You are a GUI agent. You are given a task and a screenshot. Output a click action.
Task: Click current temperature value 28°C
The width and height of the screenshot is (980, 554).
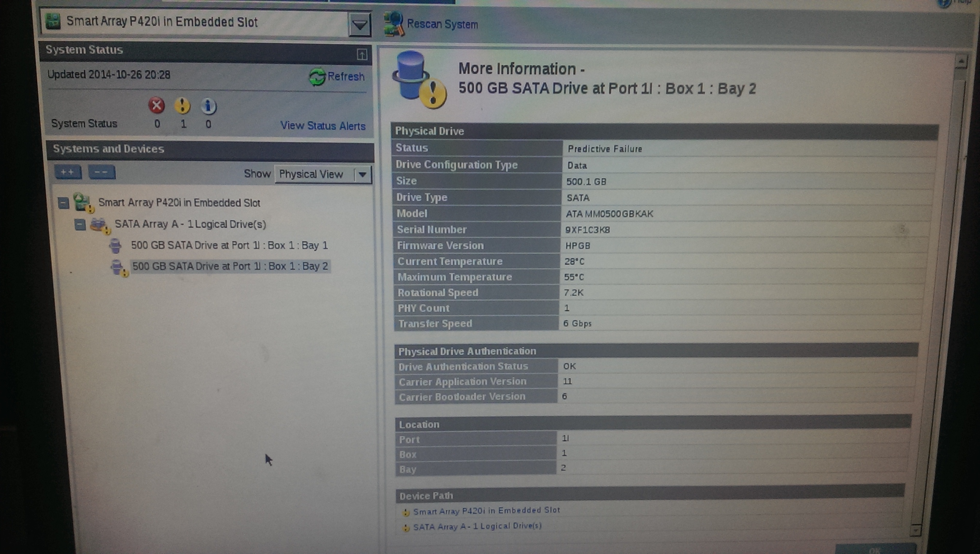click(574, 261)
